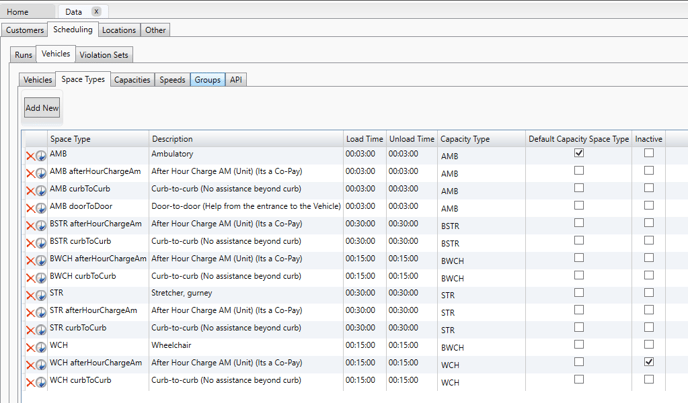
Task: Go to the Customers tab
Action: coord(25,30)
